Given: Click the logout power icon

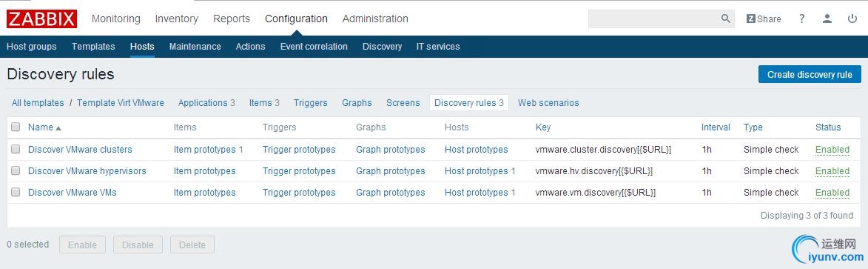Looking at the screenshot, I should (x=852, y=19).
